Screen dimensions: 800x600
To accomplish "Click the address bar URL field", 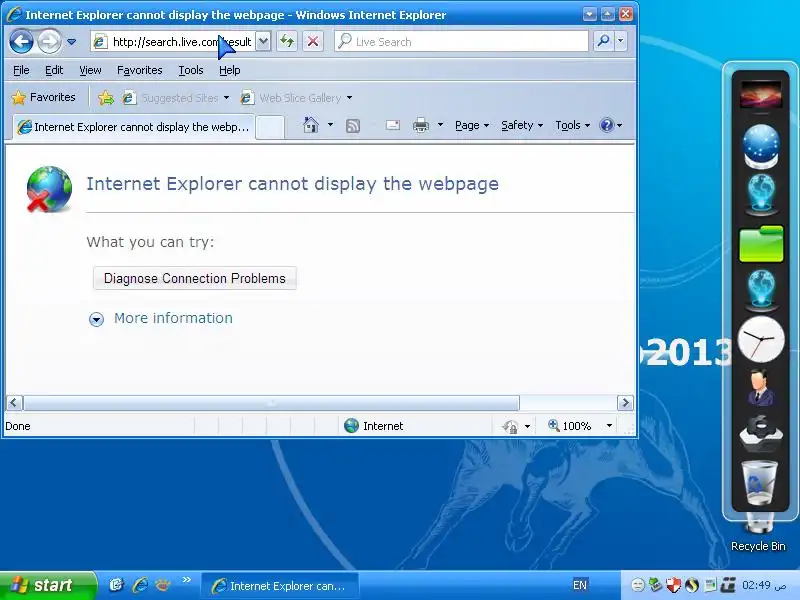I will click(x=173, y=41).
